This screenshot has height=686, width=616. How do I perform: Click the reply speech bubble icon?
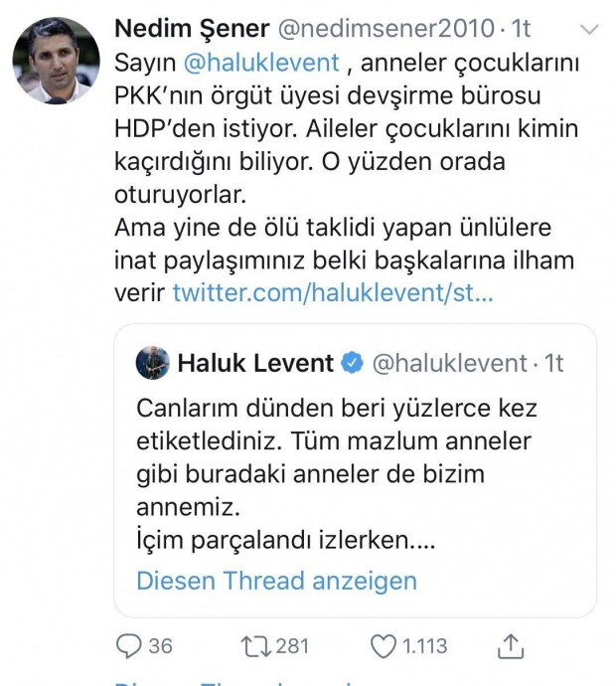pos(129,647)
